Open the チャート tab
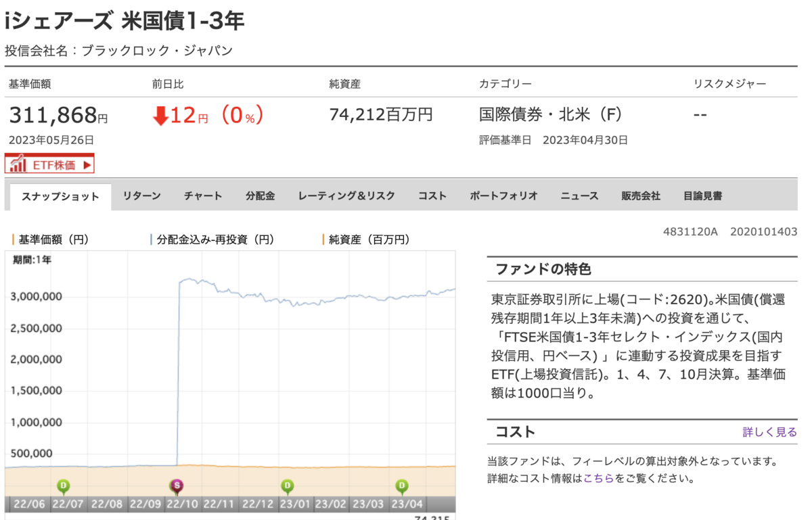The width and height of the screenshot is (812, 520). pyautogui.click(x=203, y=196)
